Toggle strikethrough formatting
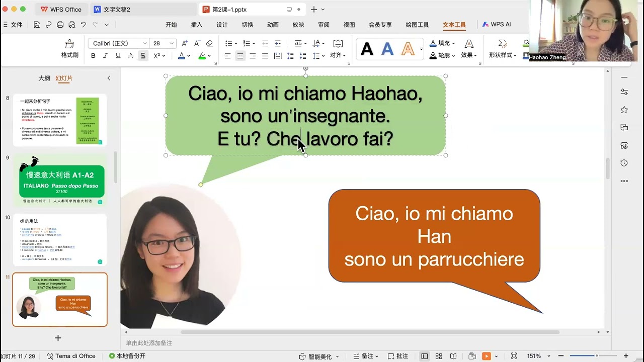644x362 pixels. click(x=131, y=56)
